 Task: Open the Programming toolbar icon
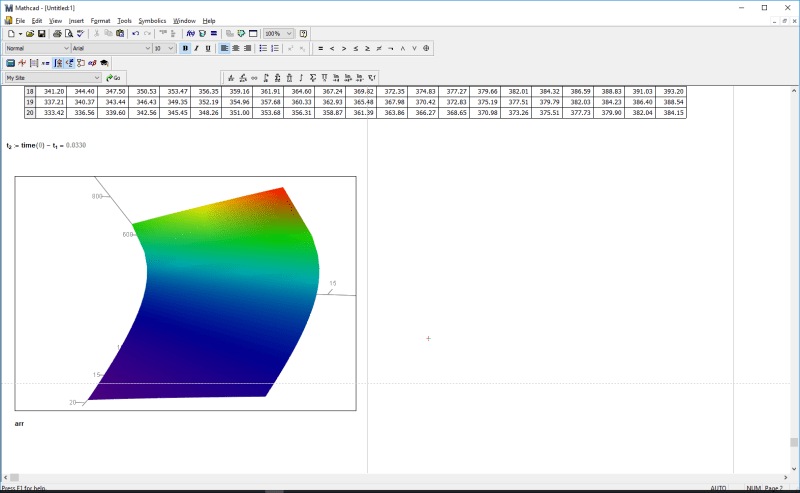point(81,63)
